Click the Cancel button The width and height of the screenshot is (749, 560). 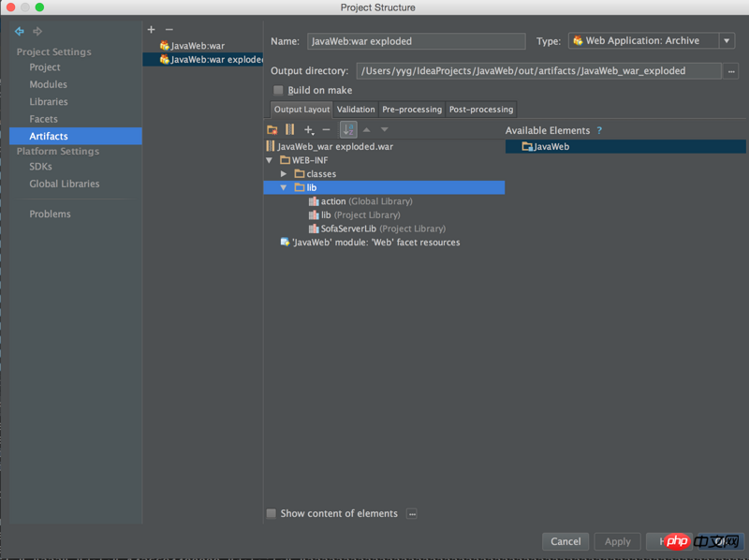click(x=565, y=542)
